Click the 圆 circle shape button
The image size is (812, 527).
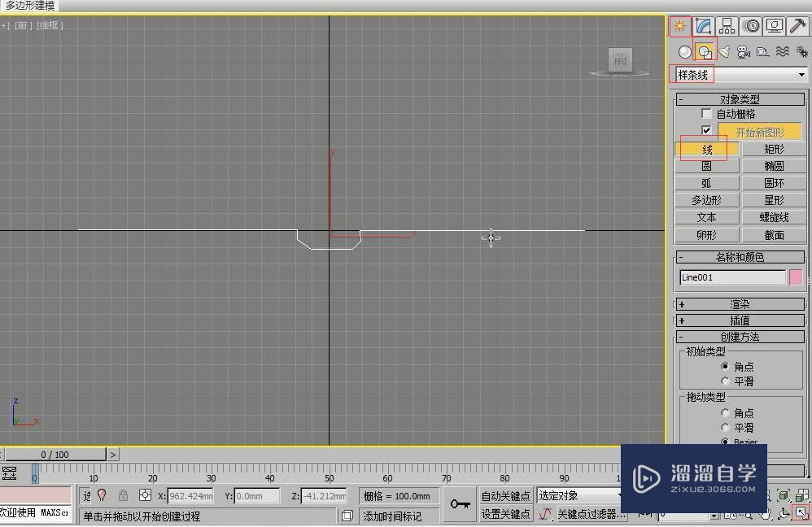point(707,166)
